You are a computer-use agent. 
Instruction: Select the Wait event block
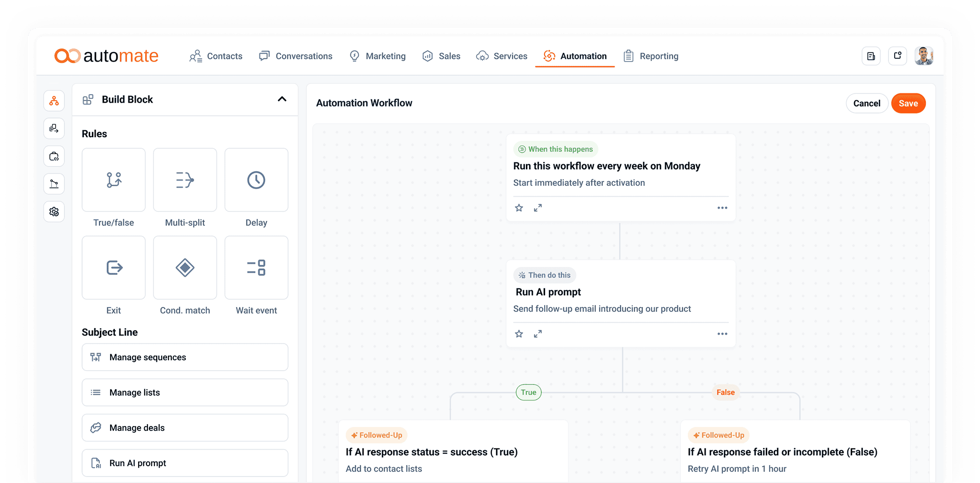[256, 268]
